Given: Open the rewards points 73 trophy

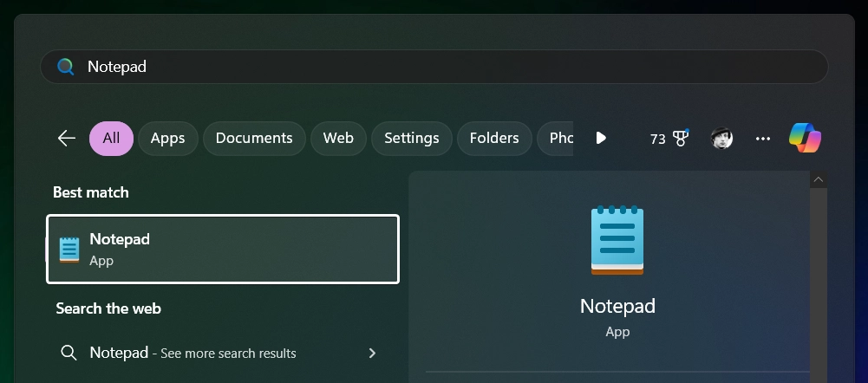Looking at the screenshot, I should coord(669,139).
